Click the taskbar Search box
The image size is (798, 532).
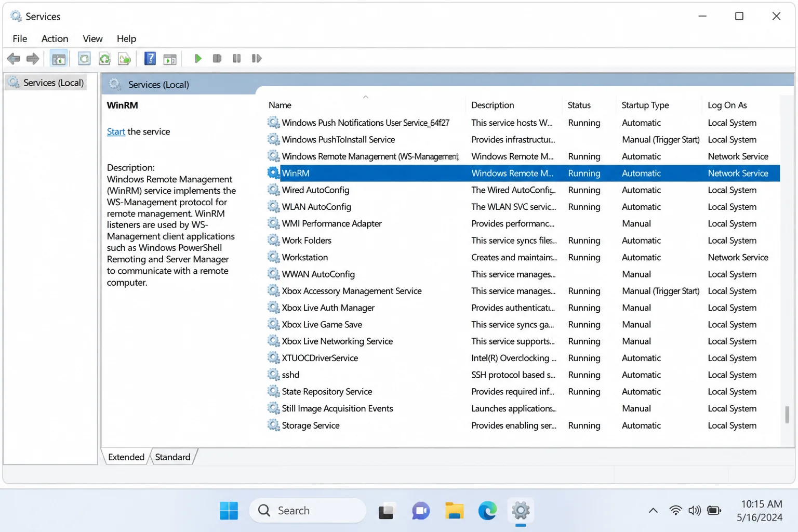[x=308, y=511]
